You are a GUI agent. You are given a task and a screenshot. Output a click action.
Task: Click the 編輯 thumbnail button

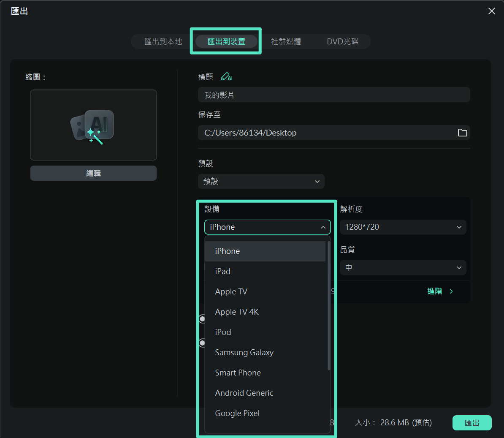click(x=94, y=173)
